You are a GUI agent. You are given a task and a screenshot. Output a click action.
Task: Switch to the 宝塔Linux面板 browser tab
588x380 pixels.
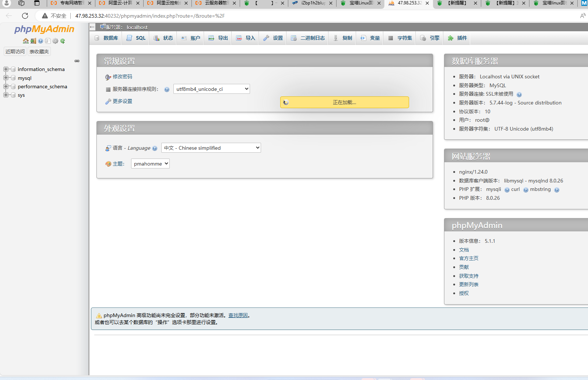pyautogui.click(x=360, y=3)
